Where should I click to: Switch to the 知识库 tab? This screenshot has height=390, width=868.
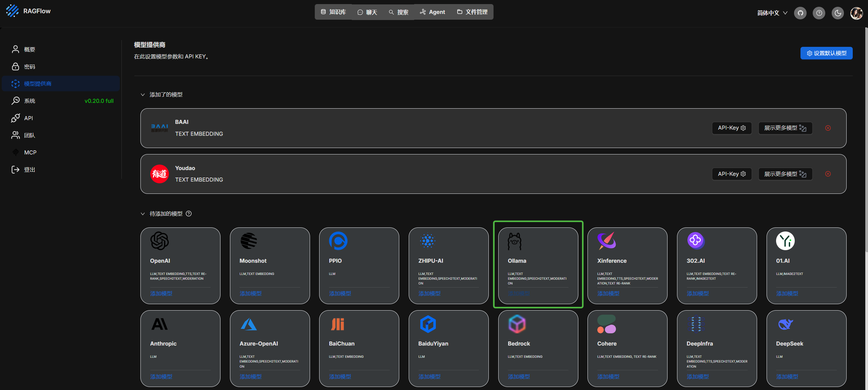coord(333,12)
